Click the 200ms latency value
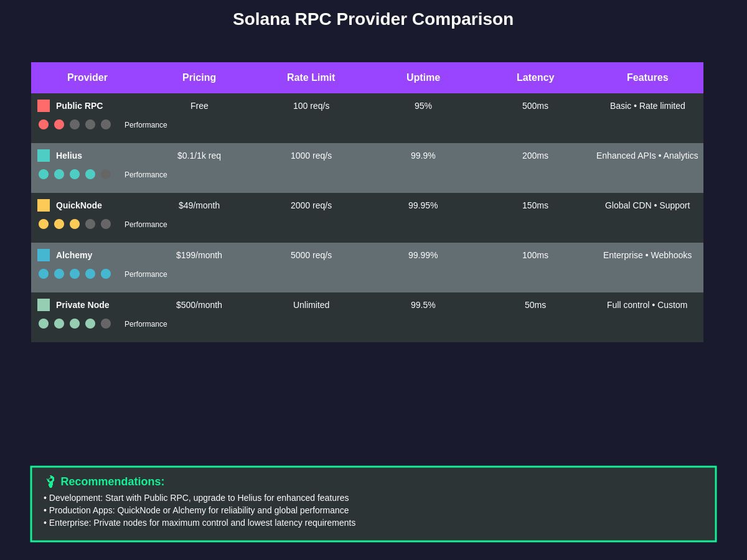The height and width of the screenshot is (560, 747). [535, 156]
